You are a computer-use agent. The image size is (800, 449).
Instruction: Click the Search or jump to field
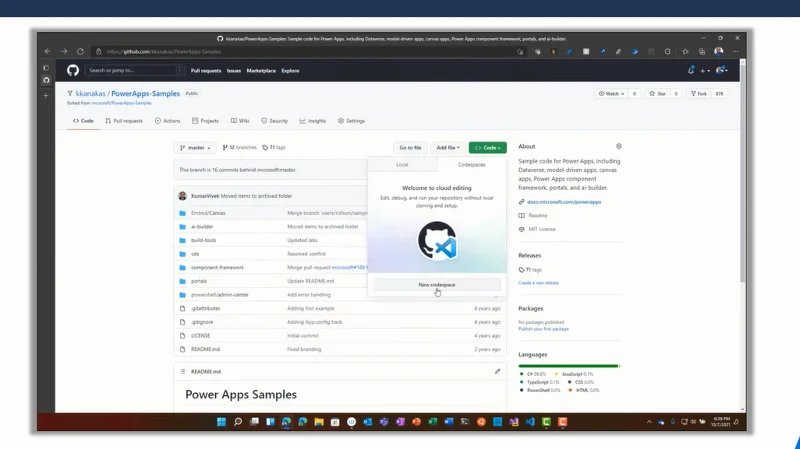[135, 70]
